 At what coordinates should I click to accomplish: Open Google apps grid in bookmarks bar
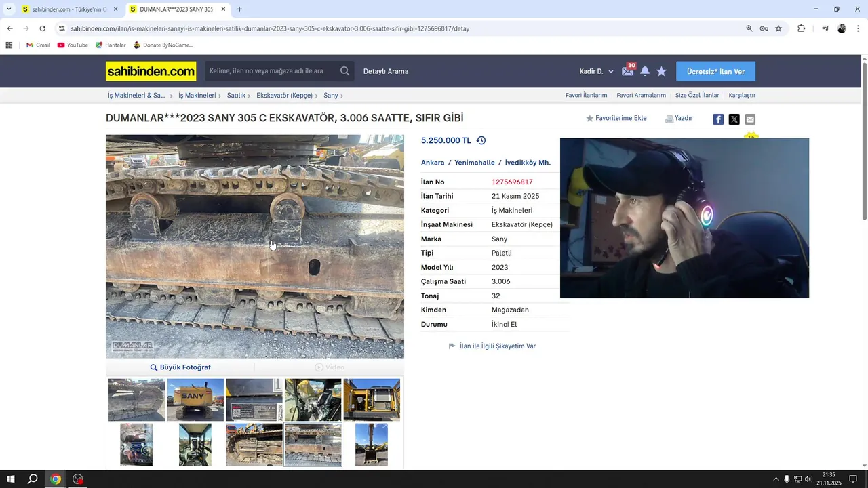coord(9,45)
